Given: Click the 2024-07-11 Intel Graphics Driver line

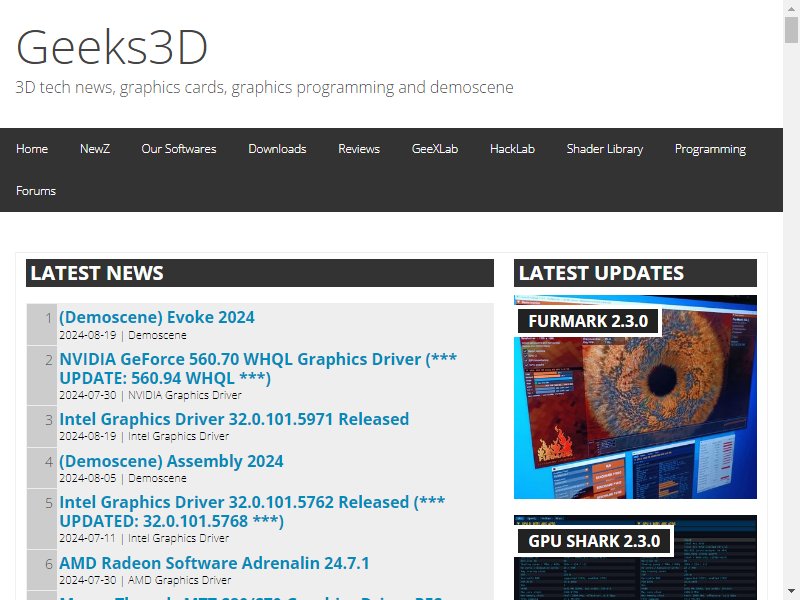Looking at the screenshot, I should [144, 538].
